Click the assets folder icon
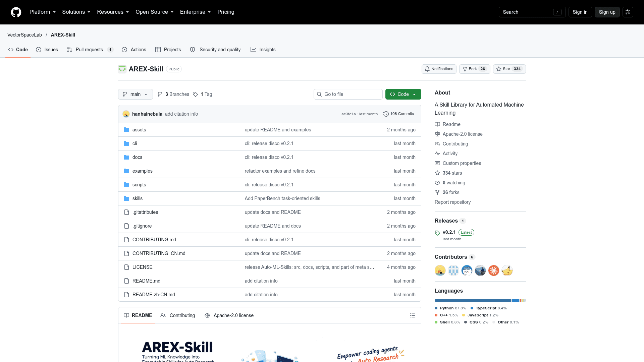Image resolution: width=644 pixels, height=362 pixels. coord(126,130)
